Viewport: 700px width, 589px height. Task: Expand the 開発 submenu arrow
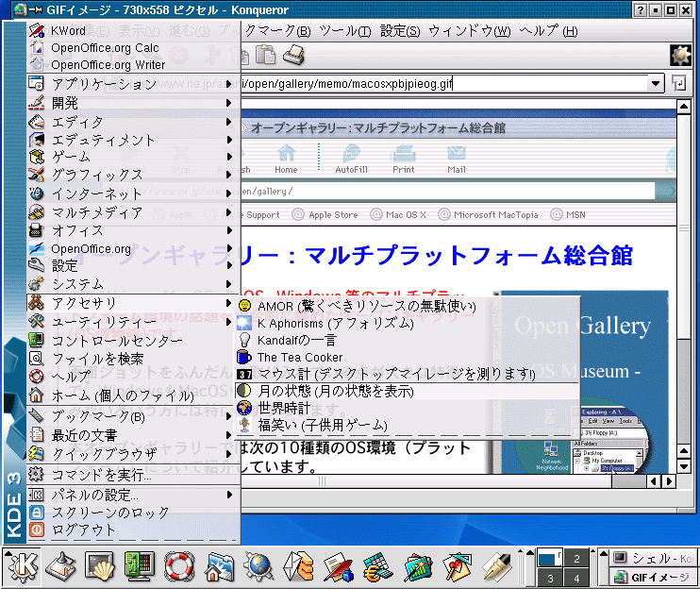coord(229,103)
